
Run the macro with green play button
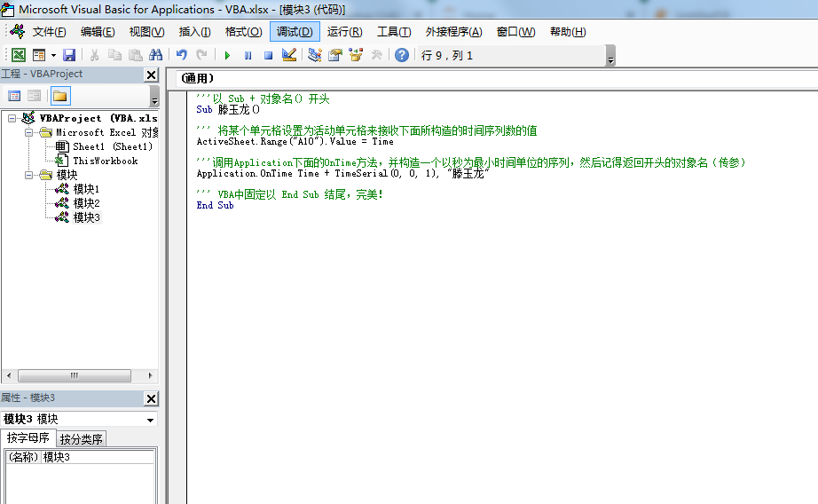(227, 55)
